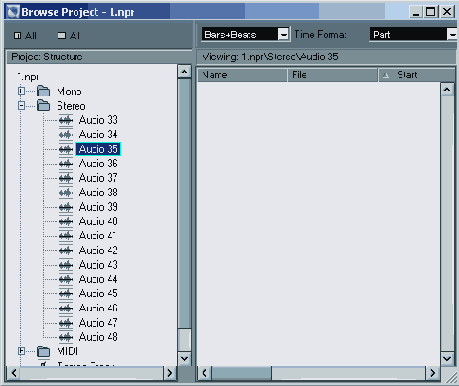The image size is (459, 386).
Task: Sort list by Start column header
Action: [x=416, y=75]
